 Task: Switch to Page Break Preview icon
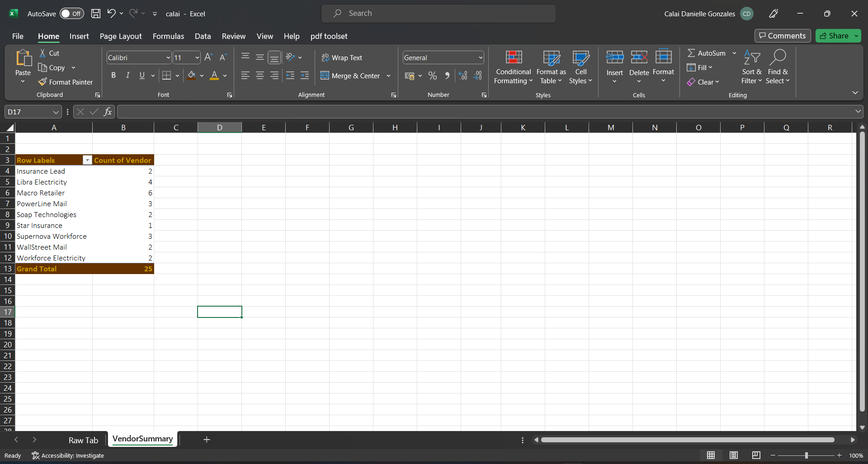(756, 455)
